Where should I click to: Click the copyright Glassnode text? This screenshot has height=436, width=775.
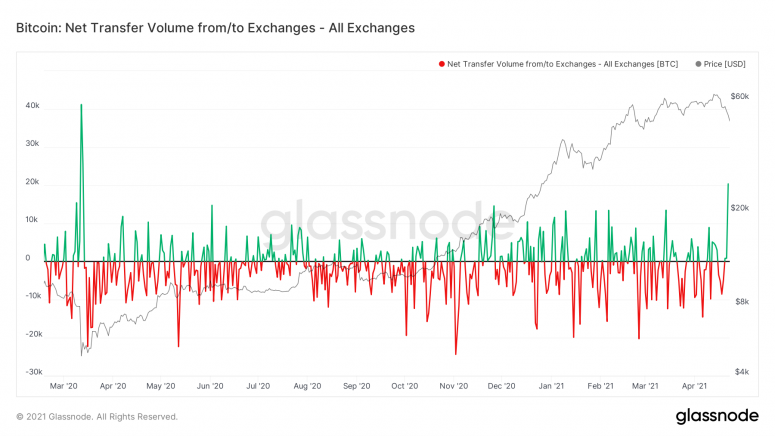click(x=96, y=417)
